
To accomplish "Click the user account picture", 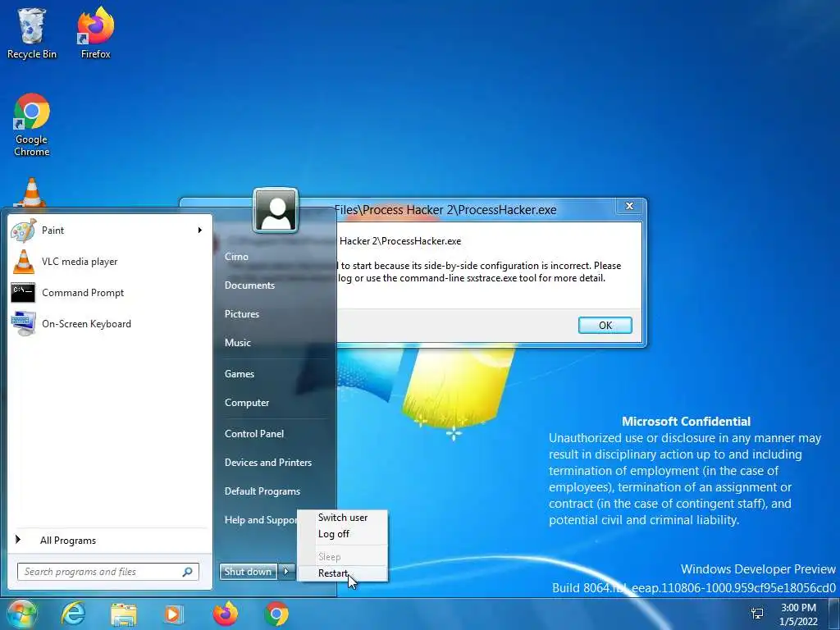I will pyautogui.click(x=276, y=210).
